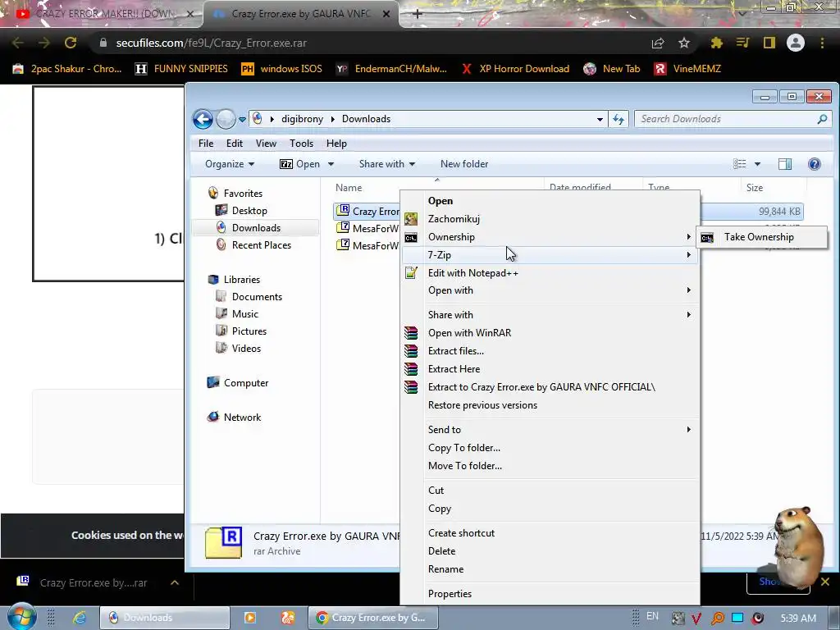Select Recent Places in sidebar

pyautogui.click(x=262, y=244)
